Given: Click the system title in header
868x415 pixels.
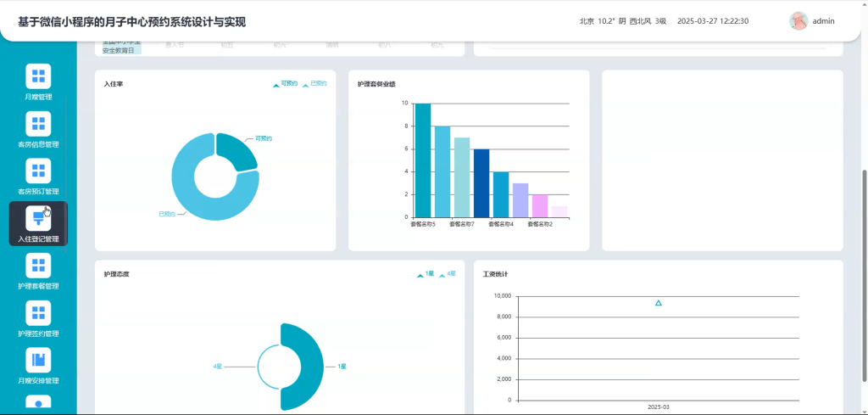Looking at the screenshot, I should (x=131, y=21).
